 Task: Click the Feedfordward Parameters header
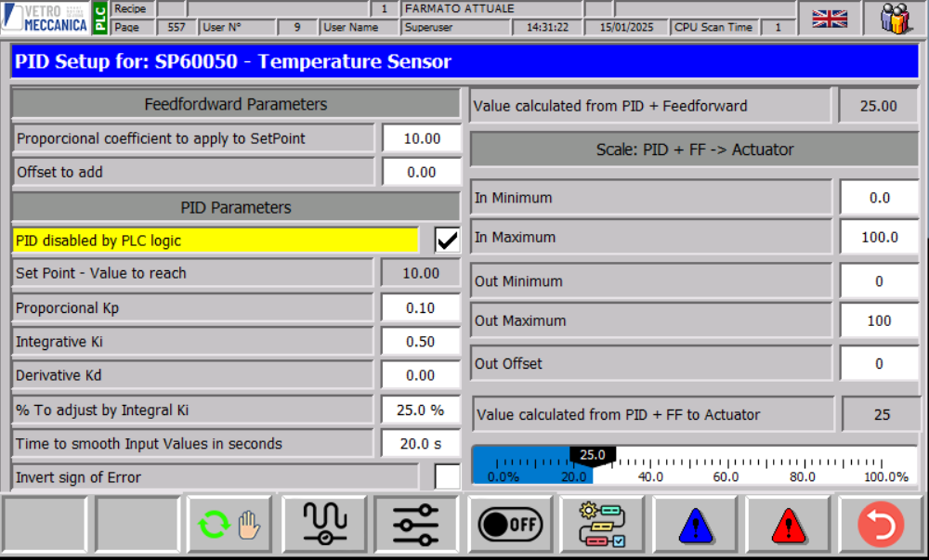pos(236,104)
